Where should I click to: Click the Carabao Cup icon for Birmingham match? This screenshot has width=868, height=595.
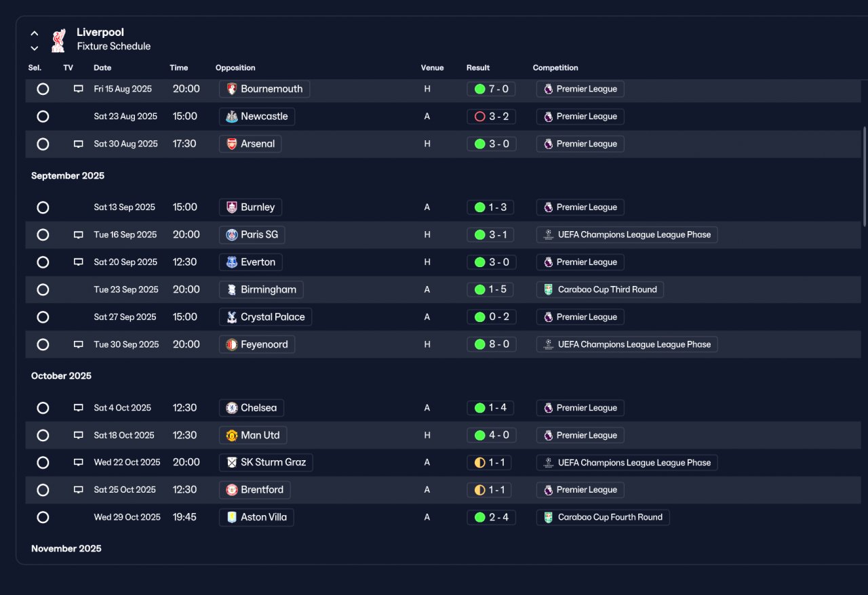(548, 289)
